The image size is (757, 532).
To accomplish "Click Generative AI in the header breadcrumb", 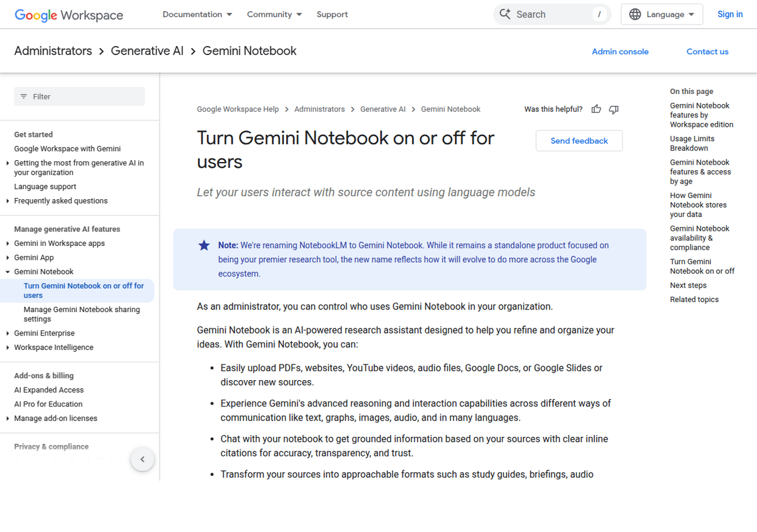I will [x=147, y=51].
